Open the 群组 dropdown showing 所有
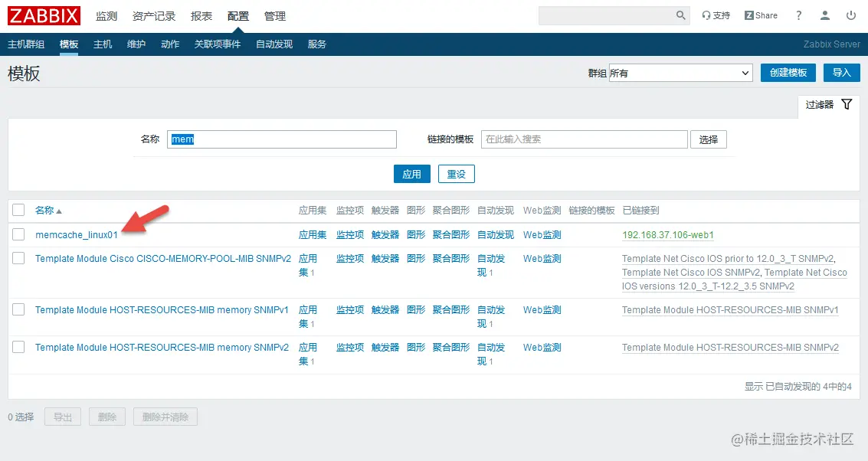The width and height of the screenshot is (868, 461). point(680,73)
